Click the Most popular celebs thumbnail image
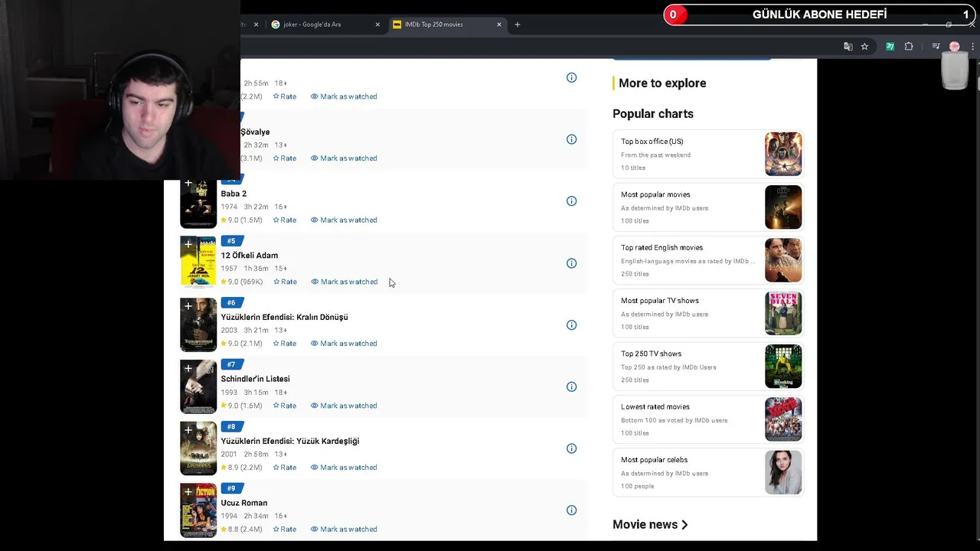 click(x=783, y=472)
